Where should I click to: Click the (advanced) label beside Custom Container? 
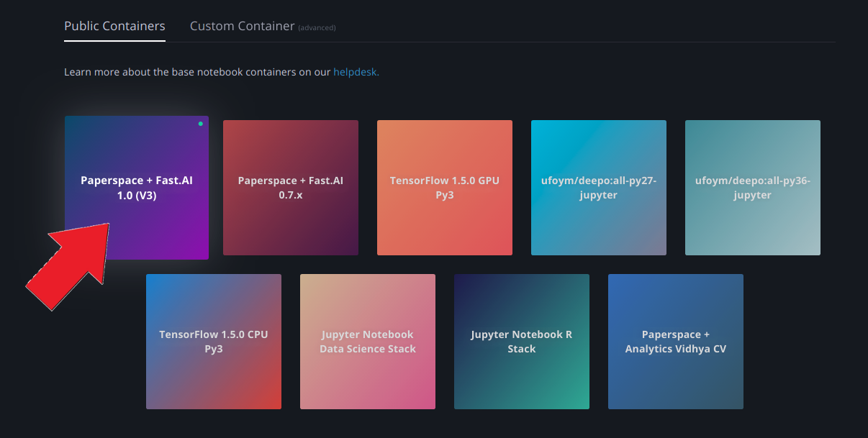[317, 28]
